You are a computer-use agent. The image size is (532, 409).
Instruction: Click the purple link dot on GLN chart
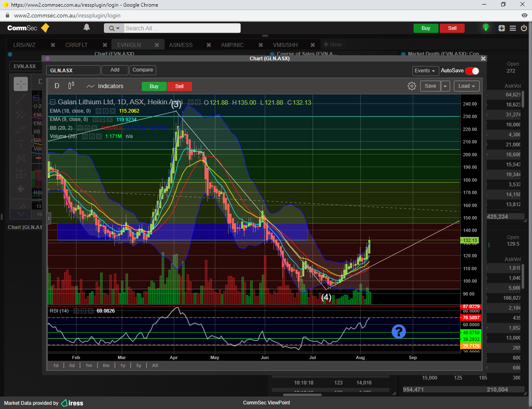pyautogui.click(x=47, y=59)
